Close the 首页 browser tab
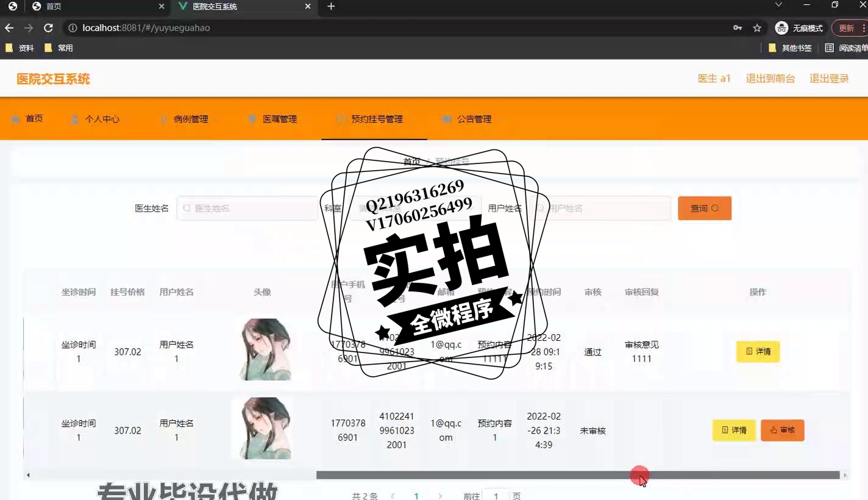Viewport: 868px width, 500px height. 162,7
